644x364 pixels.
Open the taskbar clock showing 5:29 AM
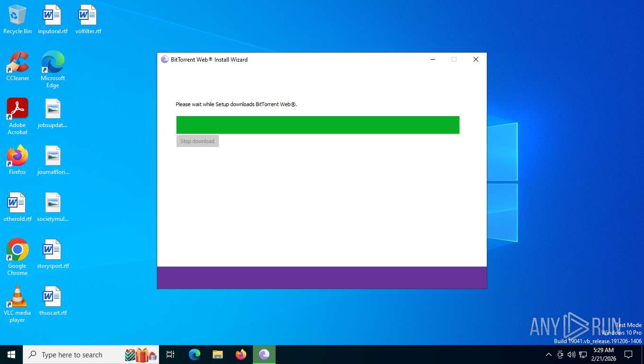(x=603, y=355)
